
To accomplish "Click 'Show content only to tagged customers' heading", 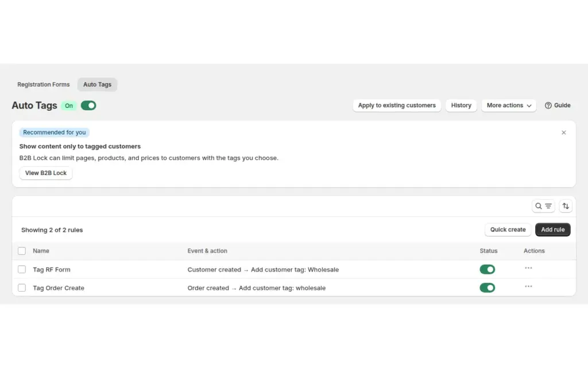I will point(80,146).
